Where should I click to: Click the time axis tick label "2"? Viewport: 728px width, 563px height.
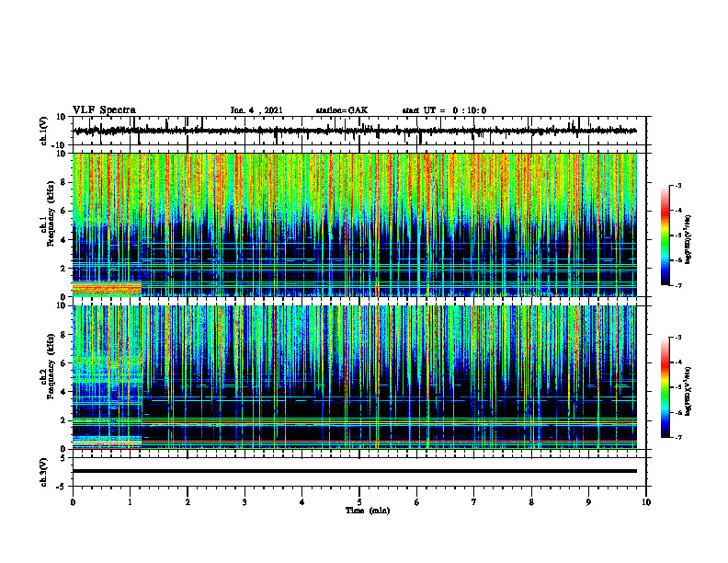click(x=188, y=502)
